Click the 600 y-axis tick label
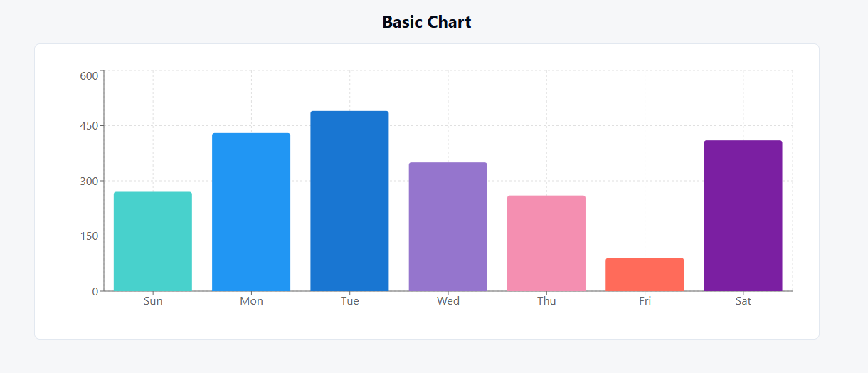868x373 pixels. 89,76
